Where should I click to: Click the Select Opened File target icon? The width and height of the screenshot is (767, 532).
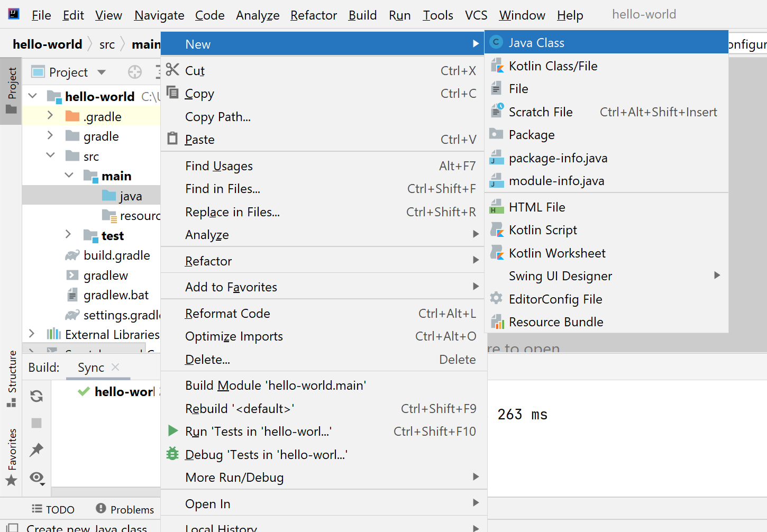pyautogui.click(x=135, y=72)
